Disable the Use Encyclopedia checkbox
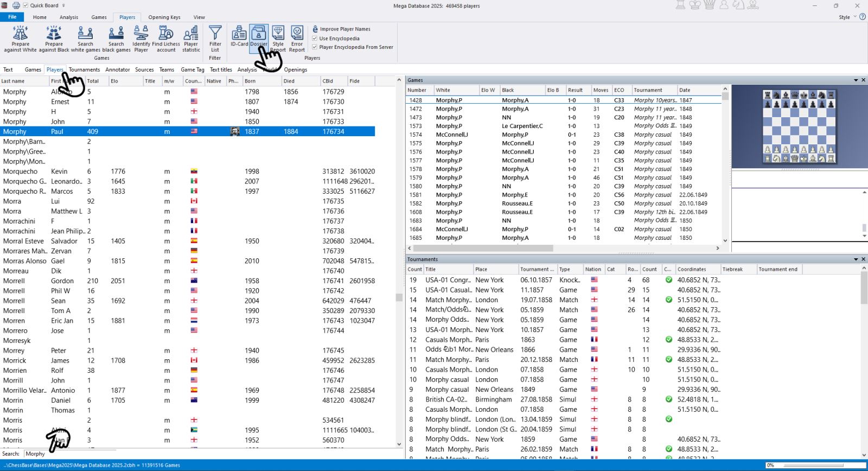The image size is (868, 471). 315,39
